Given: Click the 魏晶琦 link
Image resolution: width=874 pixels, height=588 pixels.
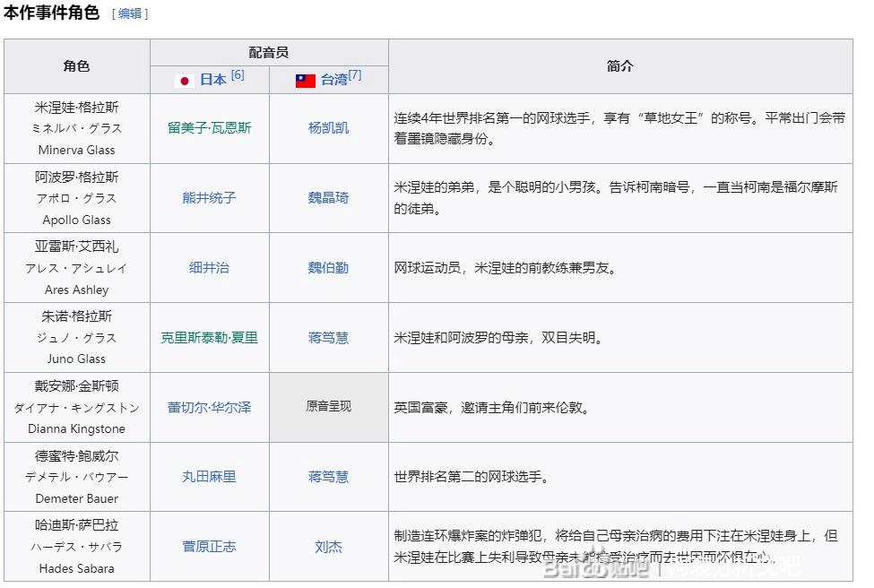Looking at the screenshot, I should click(x=328, y=198).
